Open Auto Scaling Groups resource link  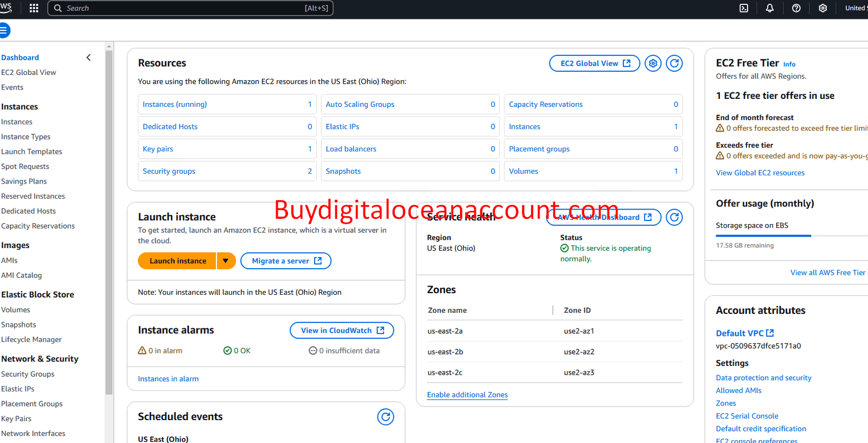click(360, 104)
